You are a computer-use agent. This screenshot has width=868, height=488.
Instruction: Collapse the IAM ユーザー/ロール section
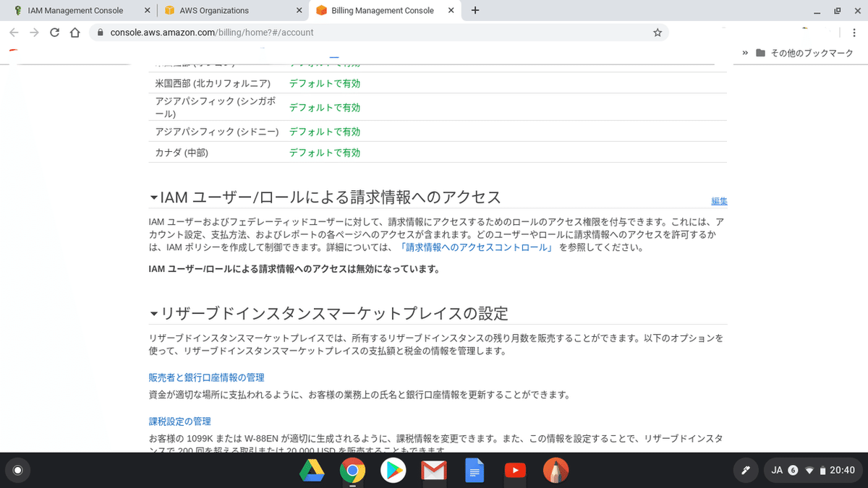[x=153, y=197]
